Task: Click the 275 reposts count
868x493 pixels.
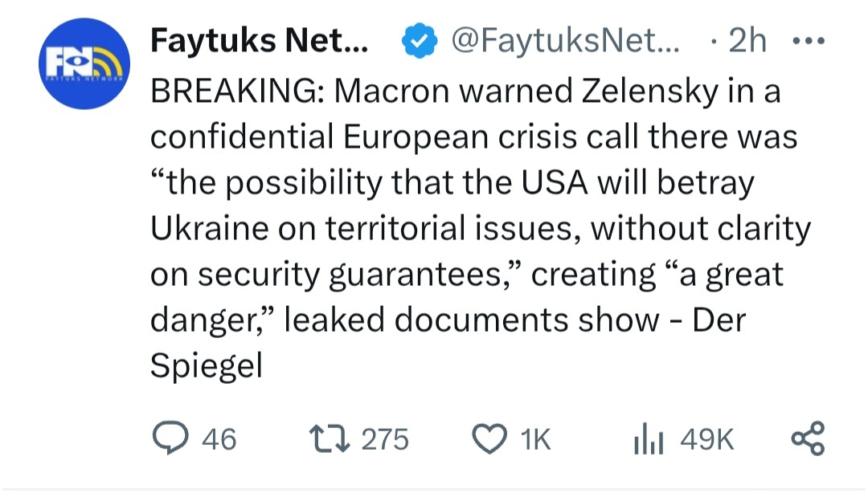Action: tap(385, 438)
